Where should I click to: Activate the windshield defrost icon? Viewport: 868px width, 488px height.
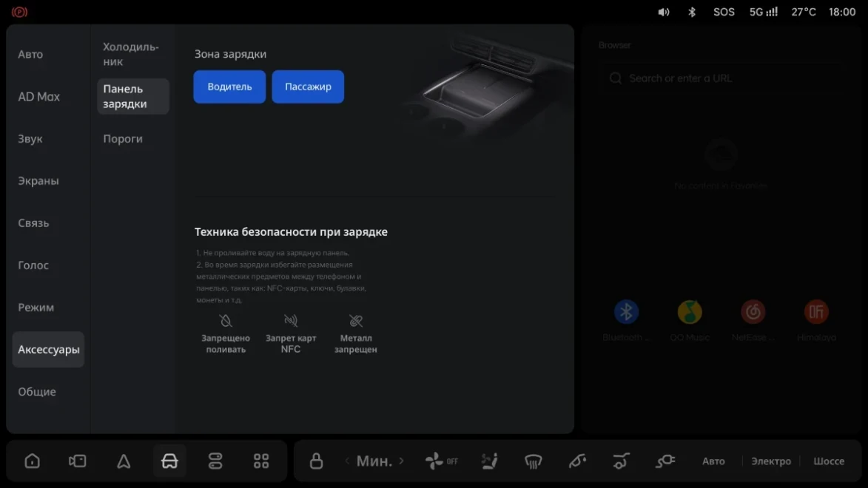(x=533, y=461)
